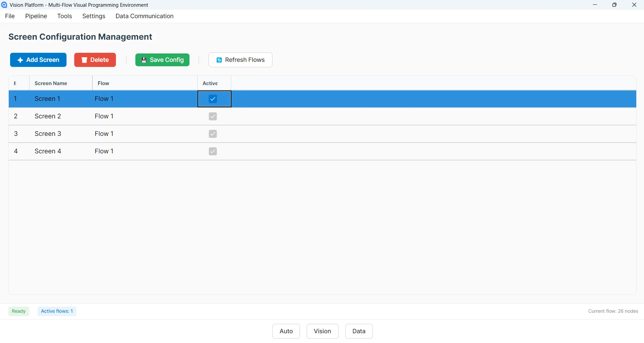This screenshot has height=343, width=644.
Task: Click the Current flow: 26 nodes status text
Action: click(613, 311)
